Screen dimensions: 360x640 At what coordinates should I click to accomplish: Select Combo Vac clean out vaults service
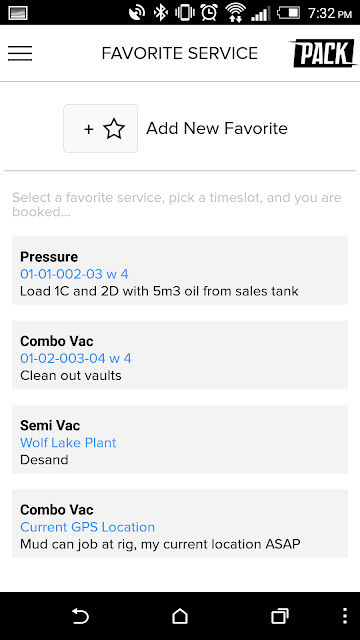click(180, 355)
